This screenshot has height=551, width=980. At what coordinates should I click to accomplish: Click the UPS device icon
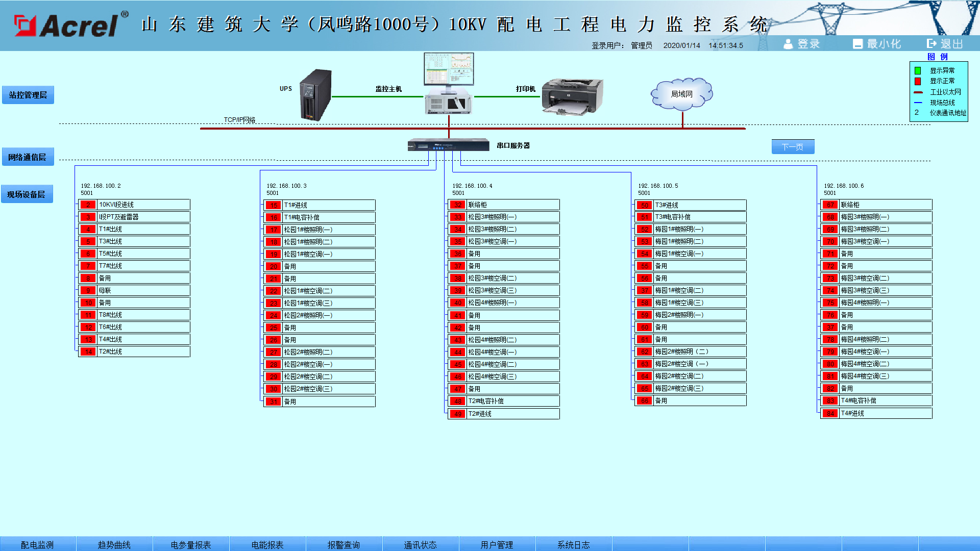[315, 95]
